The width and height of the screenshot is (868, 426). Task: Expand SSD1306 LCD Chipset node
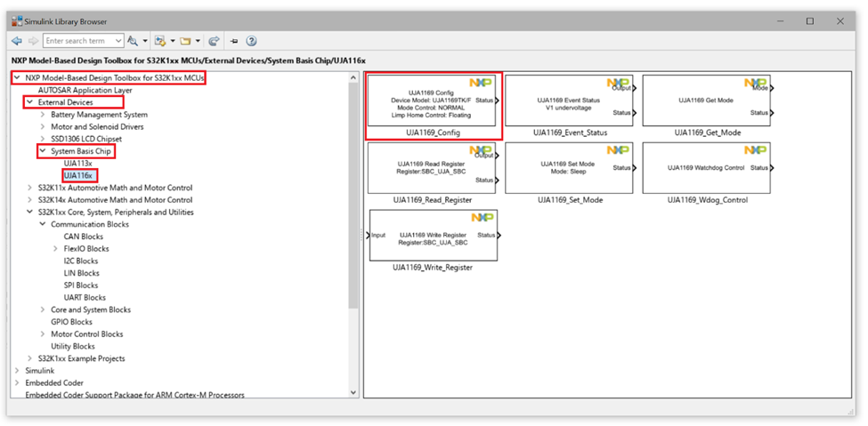pyautogui.click(x=43, y=139)
